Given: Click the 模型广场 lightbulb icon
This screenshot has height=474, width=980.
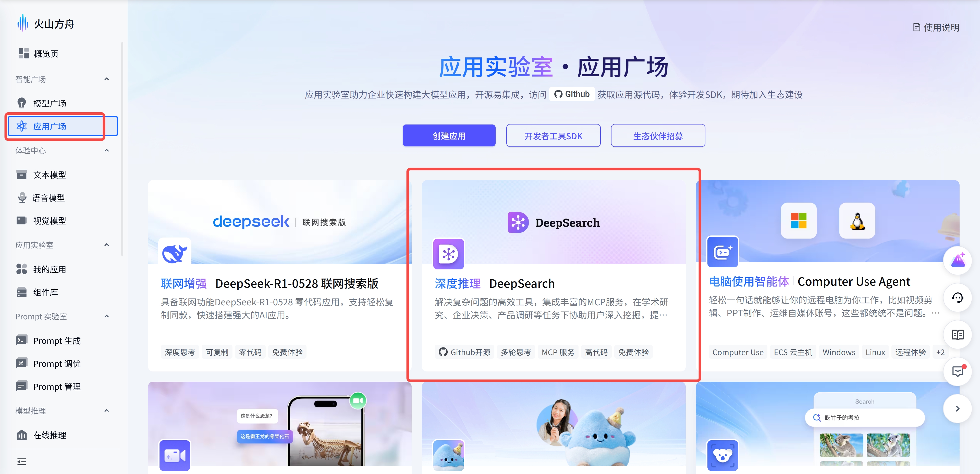Looking at the screenshot, I should point(22,103).
